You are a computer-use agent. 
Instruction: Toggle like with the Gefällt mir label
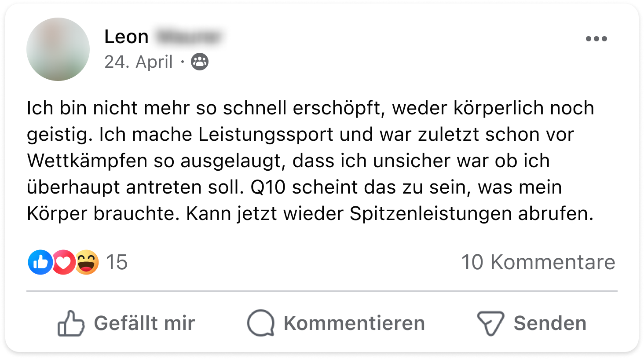[x=144, y=323]
